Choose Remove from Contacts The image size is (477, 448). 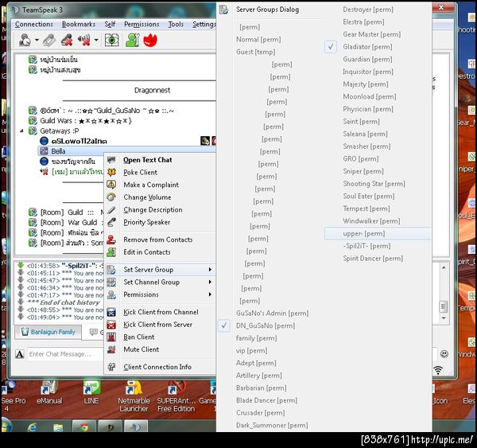pyautogui.click(x=158, y=240)
